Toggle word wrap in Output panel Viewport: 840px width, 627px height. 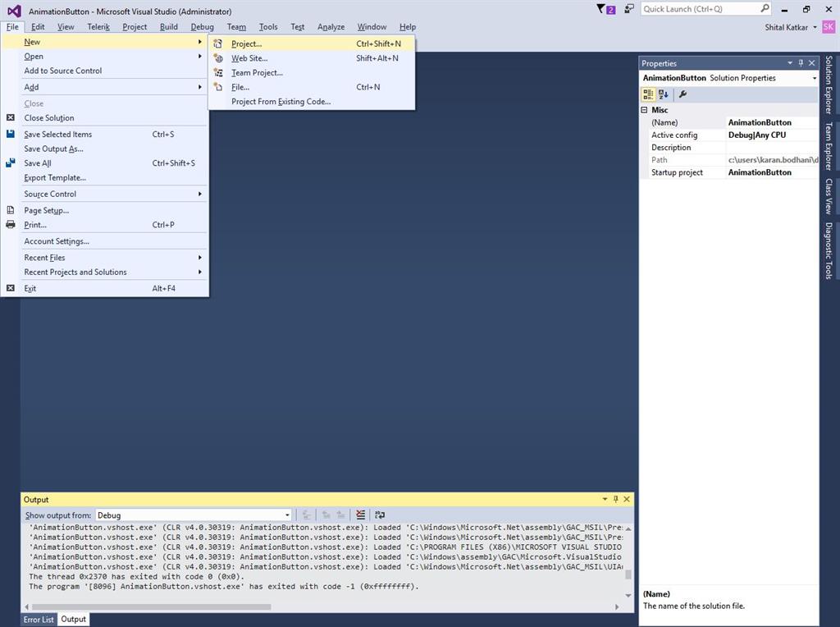coord(380,515)
